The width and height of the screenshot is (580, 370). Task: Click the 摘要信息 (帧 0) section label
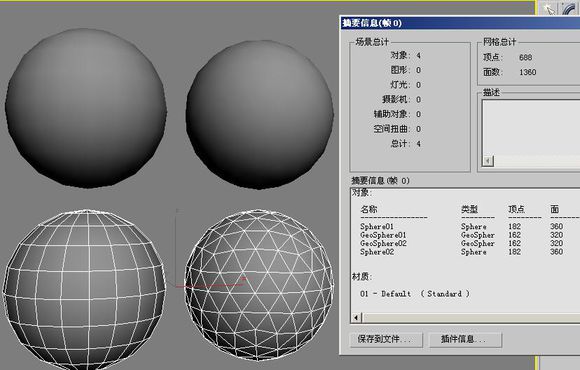pyautogui.click(x=380, y=181)
